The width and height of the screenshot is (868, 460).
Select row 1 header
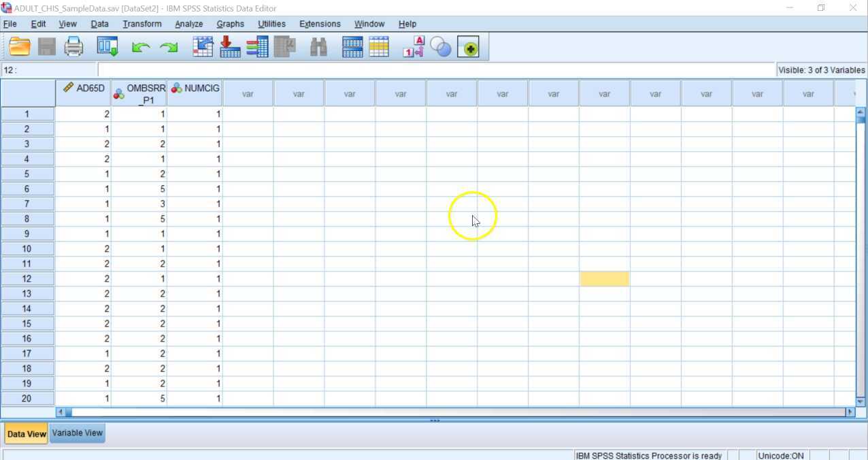click(x=27, y=114)
